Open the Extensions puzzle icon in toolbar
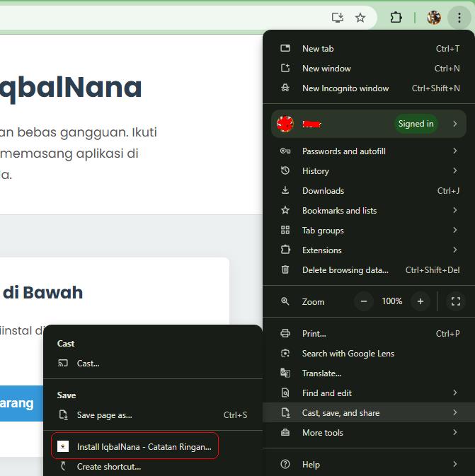 tap(396, 17)
